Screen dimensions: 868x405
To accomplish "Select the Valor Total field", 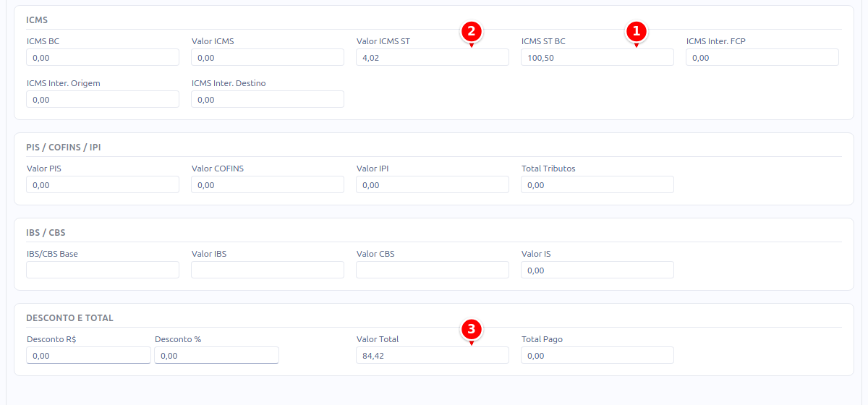I will pos(433,355).
